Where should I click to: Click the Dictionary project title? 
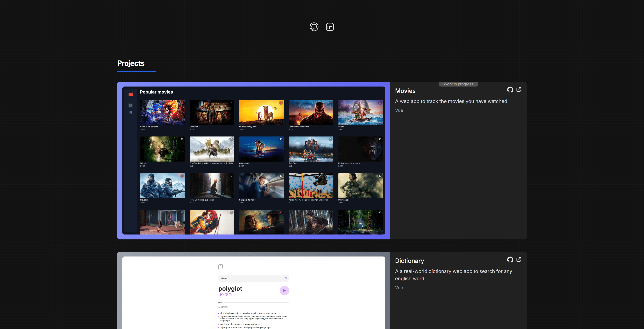409,261
